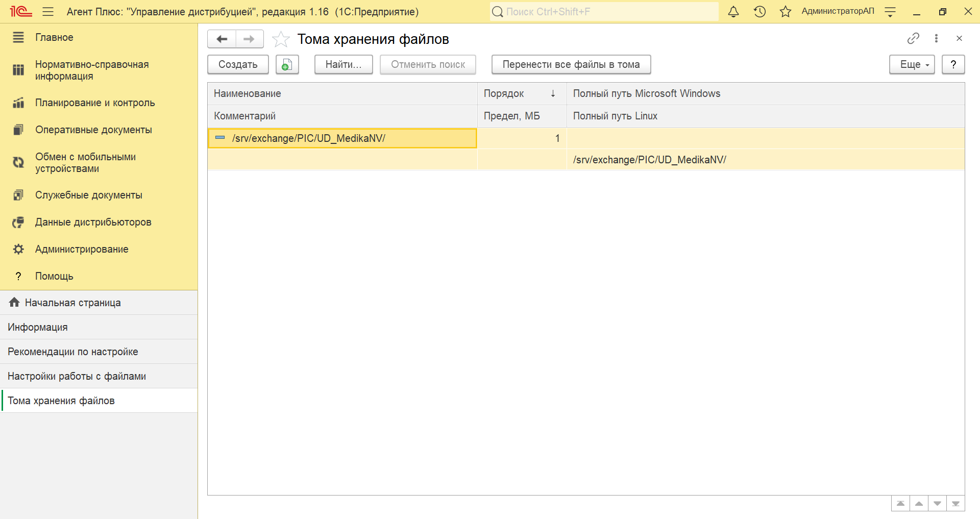The image size is (980, 519).
Task: Sort by Наименование column header
Action: point(342,93)
